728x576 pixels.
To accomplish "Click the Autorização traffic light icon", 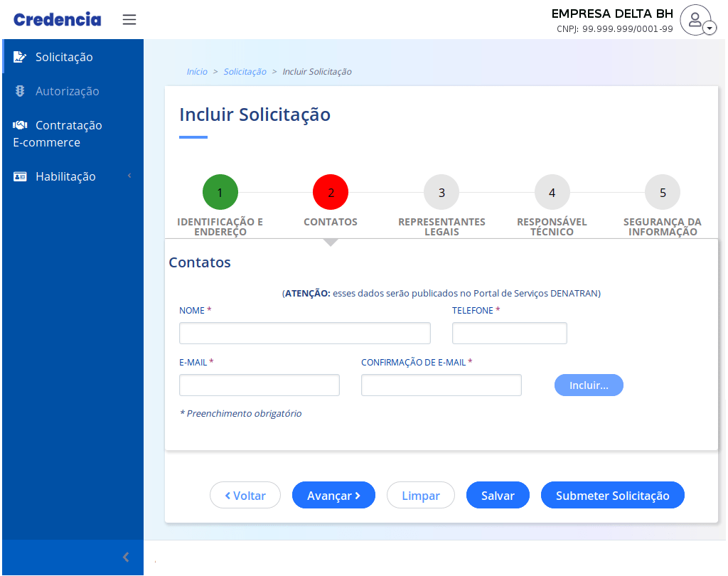I will pos(20,91).
